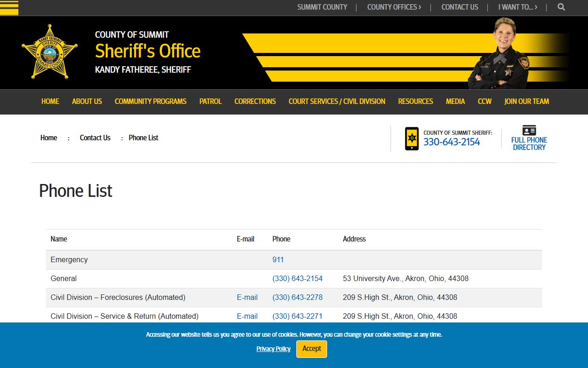Click the Address column header
Image resolution: width=588 pixels, height=368 pixels.
pos(354,239)
